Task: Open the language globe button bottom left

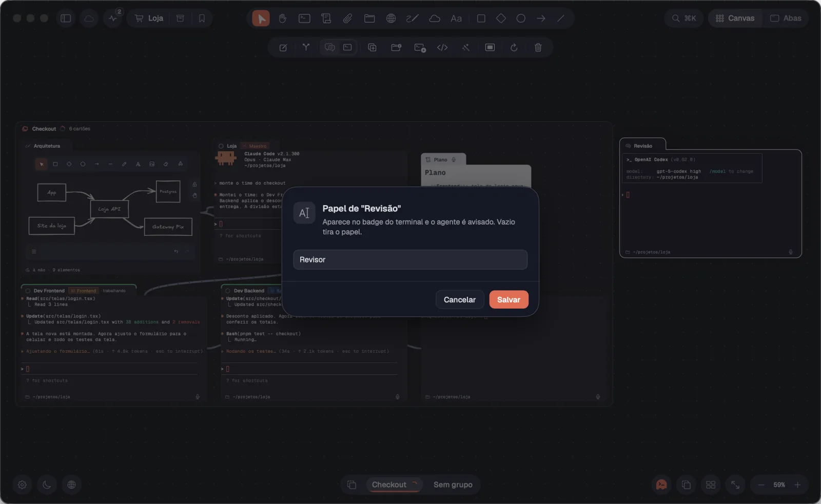Action: tap(71, 485)
